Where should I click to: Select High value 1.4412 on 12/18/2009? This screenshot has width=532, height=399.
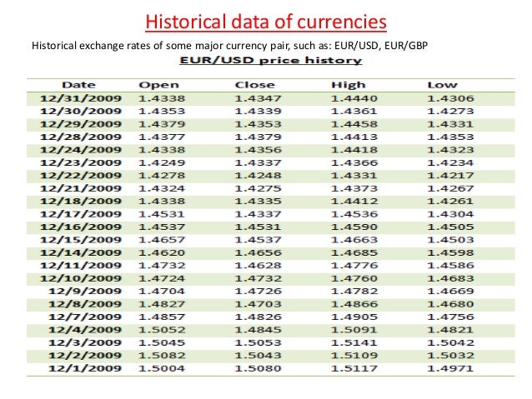tap(354, 202)
